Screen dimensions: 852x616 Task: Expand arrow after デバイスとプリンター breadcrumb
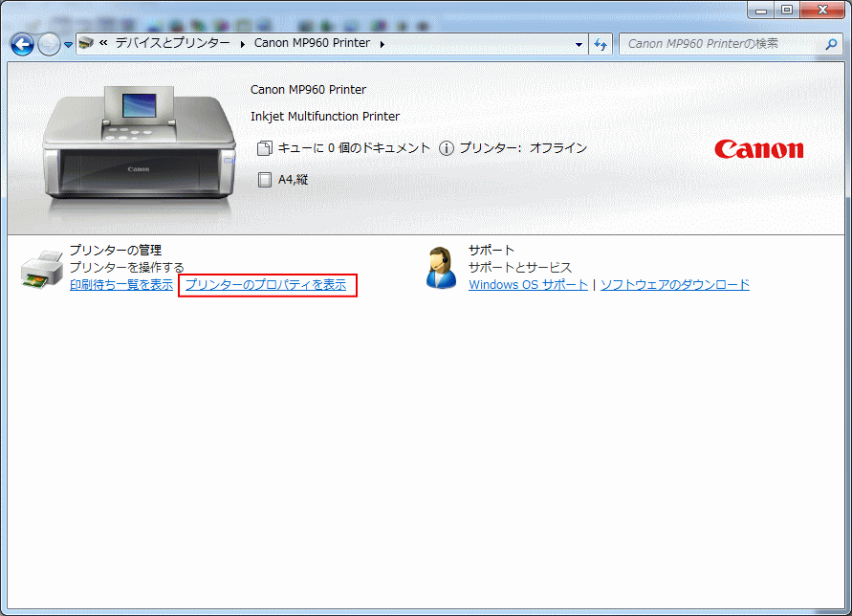[x=242, y=44]
